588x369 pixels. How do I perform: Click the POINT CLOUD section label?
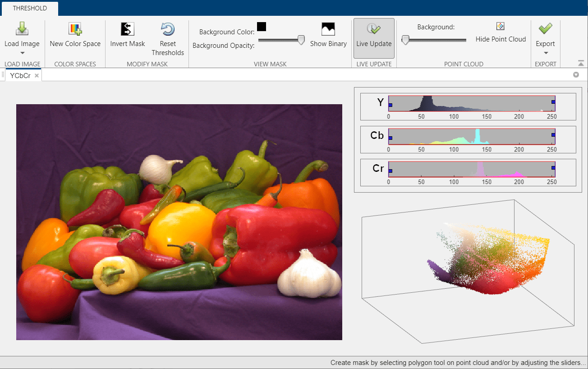tap(464, 64)
